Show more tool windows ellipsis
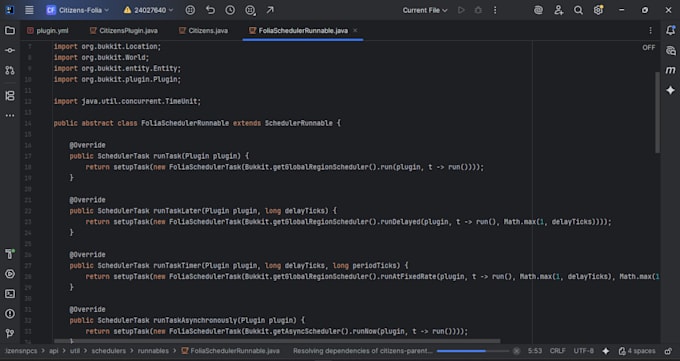Screen dimensions: 680x361 (10, 115)
